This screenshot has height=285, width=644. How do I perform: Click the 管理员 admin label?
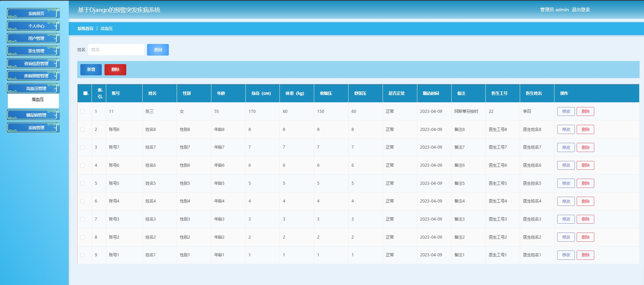[x=554, y=10]
